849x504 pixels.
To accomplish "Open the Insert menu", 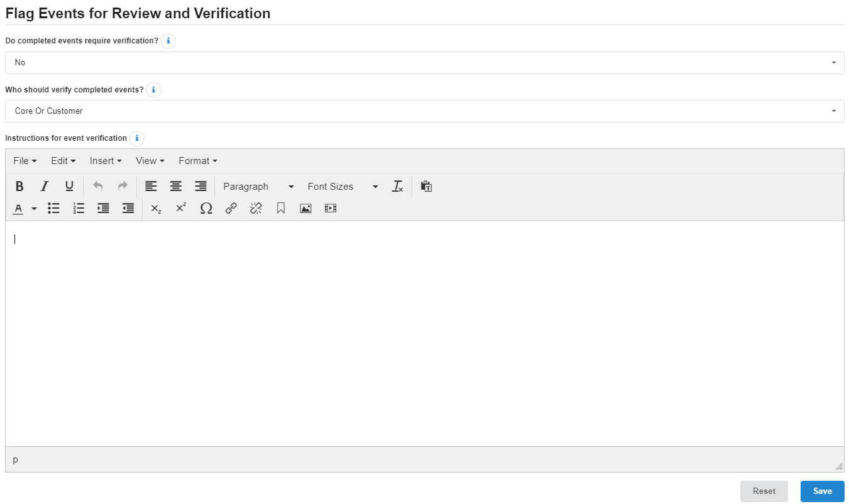I will point(106,161).
